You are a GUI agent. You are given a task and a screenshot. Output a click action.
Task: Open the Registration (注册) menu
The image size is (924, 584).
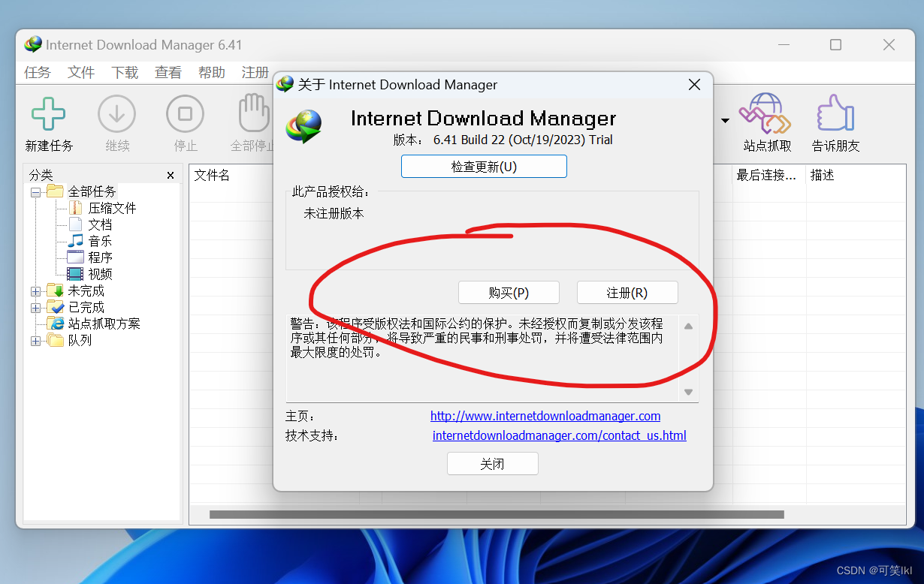tap(255, 72)
